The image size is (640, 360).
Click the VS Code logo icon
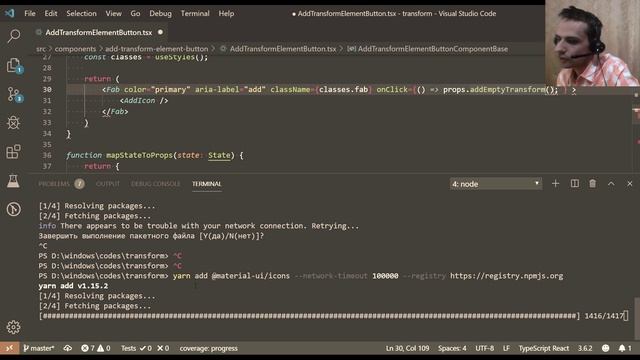pyautogui.click(x=10, y=13)
